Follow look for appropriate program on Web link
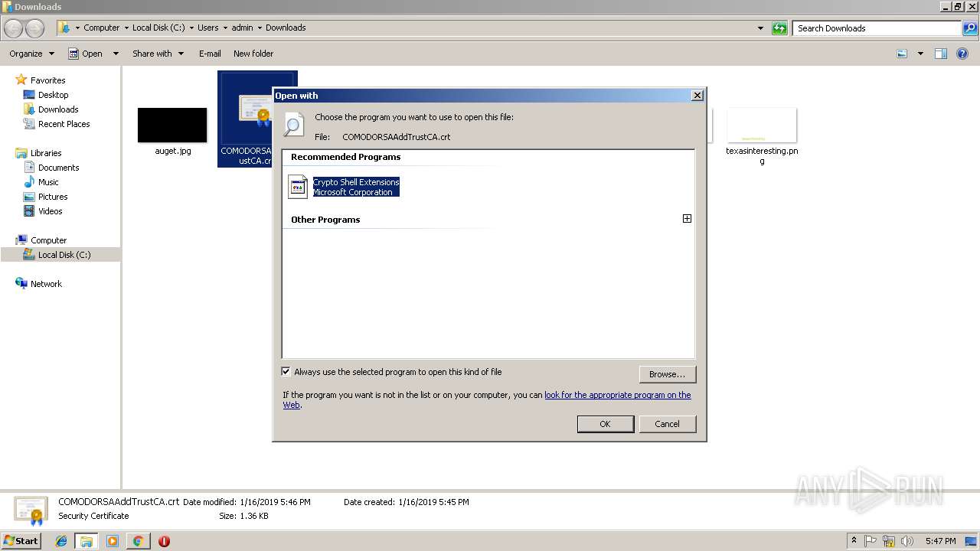980x551 pixels. coord(617,395)
